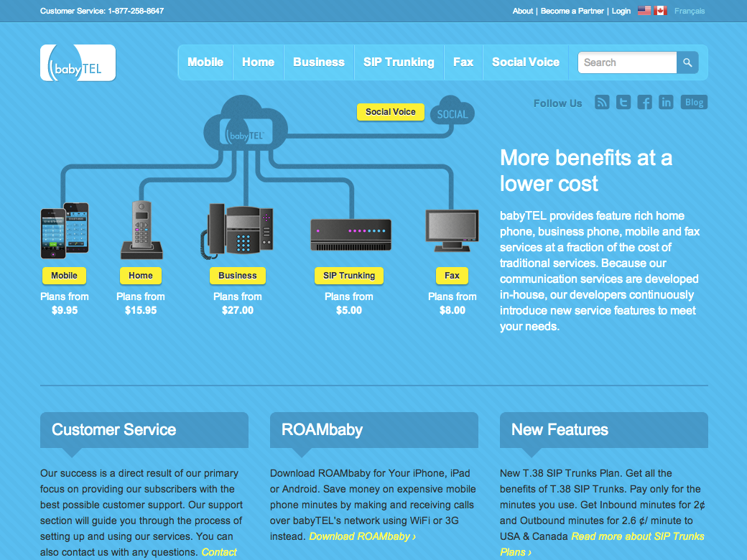Open the LinkedIn follow icon
The width and height of the screenshot is (747, 560).
[x=666, y=102]
